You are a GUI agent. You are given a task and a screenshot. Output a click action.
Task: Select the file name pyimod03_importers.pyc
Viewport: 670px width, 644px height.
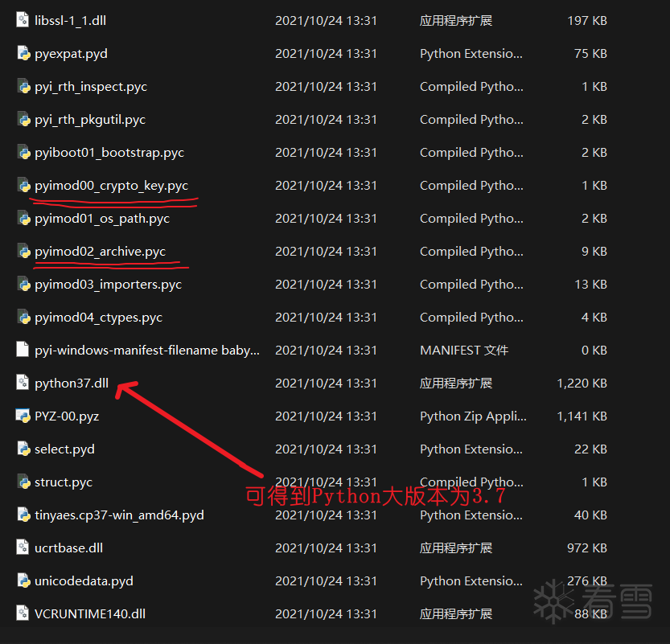108,284
